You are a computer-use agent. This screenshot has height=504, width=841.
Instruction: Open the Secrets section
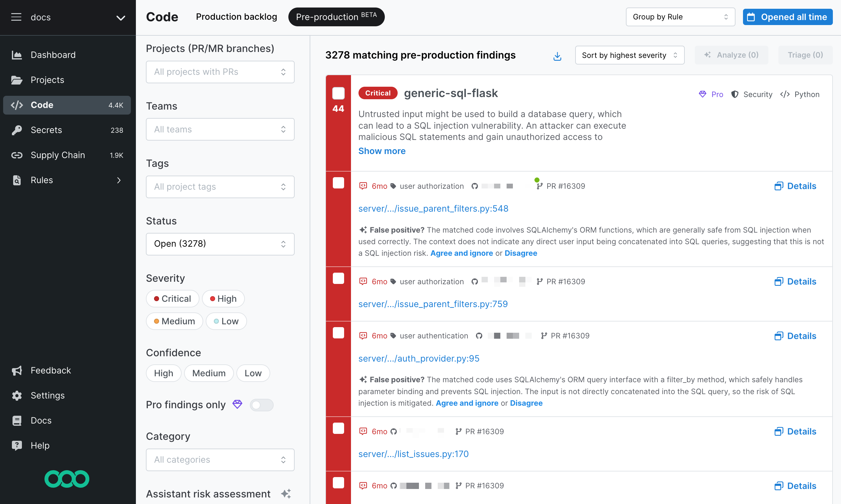[x=46, y=130]
